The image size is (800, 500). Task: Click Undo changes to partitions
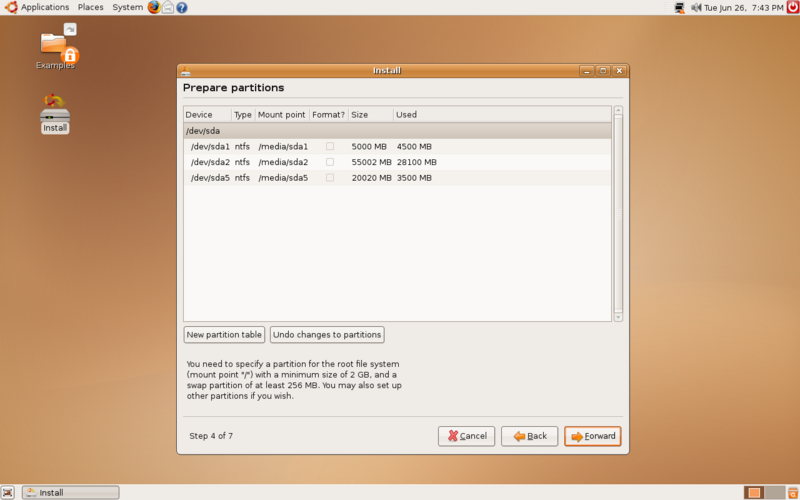click(x=327, y=335)
